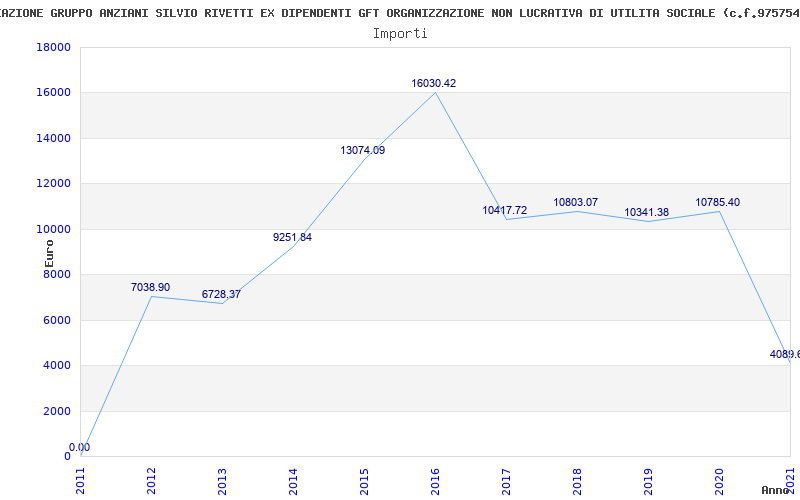Screen dimensions: 800x500
Task: Click the 10000 y-axis tick label
Action: pos(54,229)
